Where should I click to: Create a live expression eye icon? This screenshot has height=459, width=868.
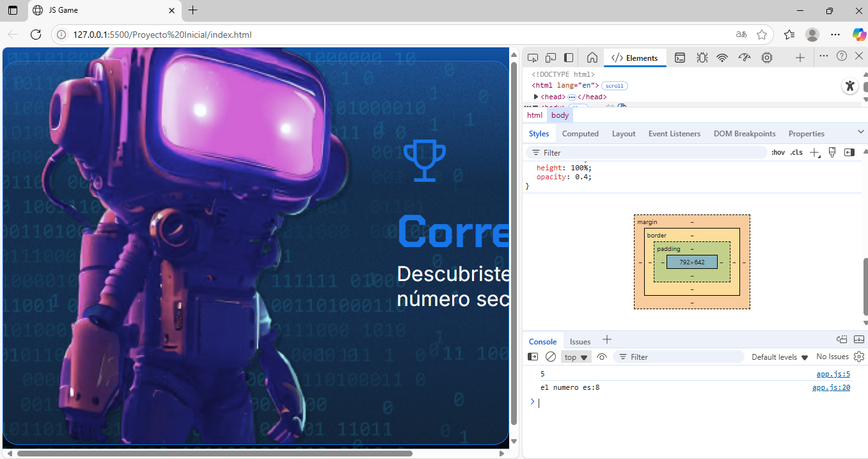602,357
